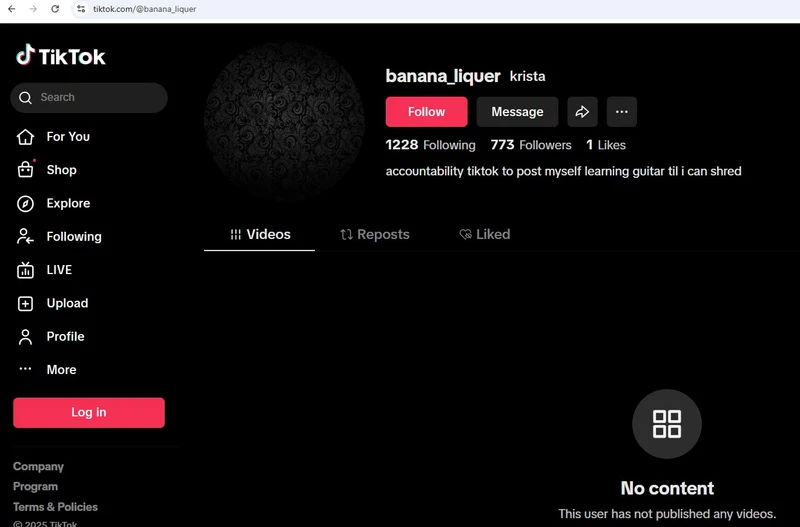Switch to the Liked tab
This screenshot has width=800, height=527.
[485, 234]
